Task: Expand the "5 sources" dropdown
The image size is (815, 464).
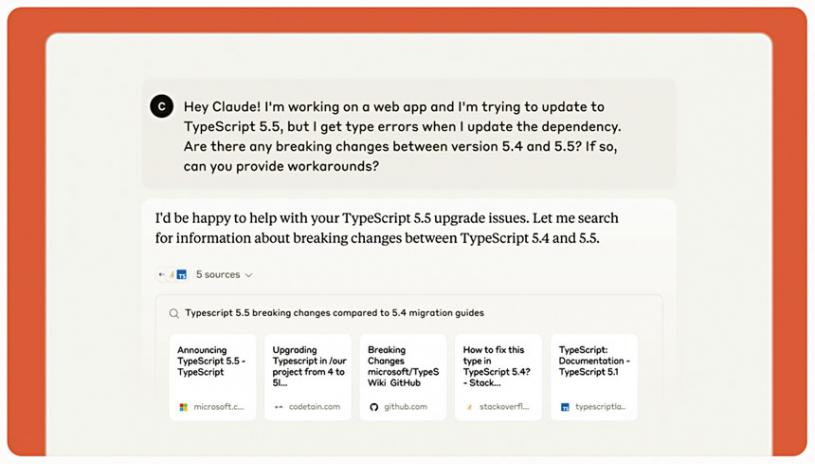Action: (217, 274)
